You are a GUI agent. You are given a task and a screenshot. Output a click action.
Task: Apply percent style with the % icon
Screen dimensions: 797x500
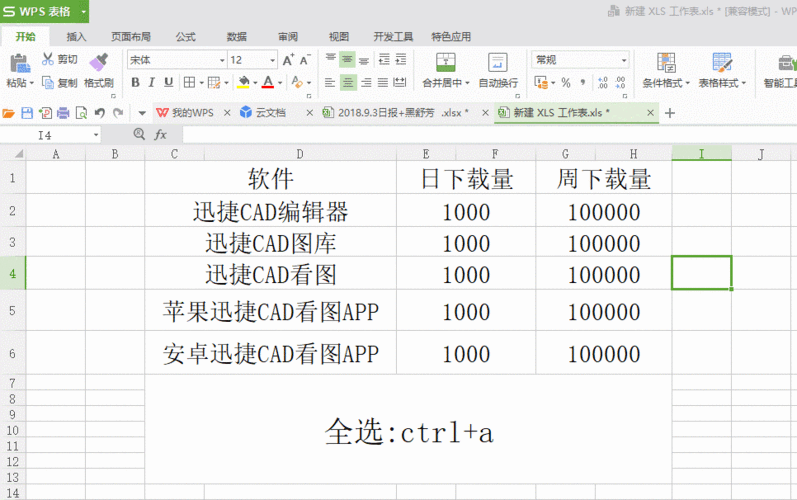click(x=566, y=82)
